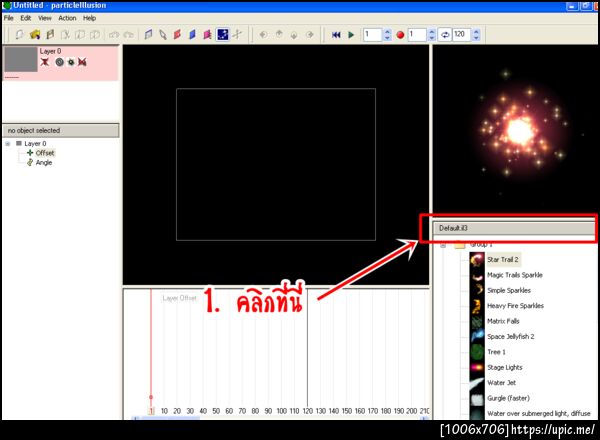Select Water Jet emitter
Viewport: 600px width, 440px height.
coord(501,383)
